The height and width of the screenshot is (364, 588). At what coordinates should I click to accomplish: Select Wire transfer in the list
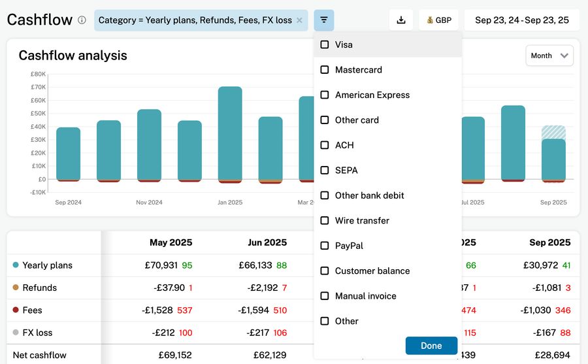(x=325, y=221)
